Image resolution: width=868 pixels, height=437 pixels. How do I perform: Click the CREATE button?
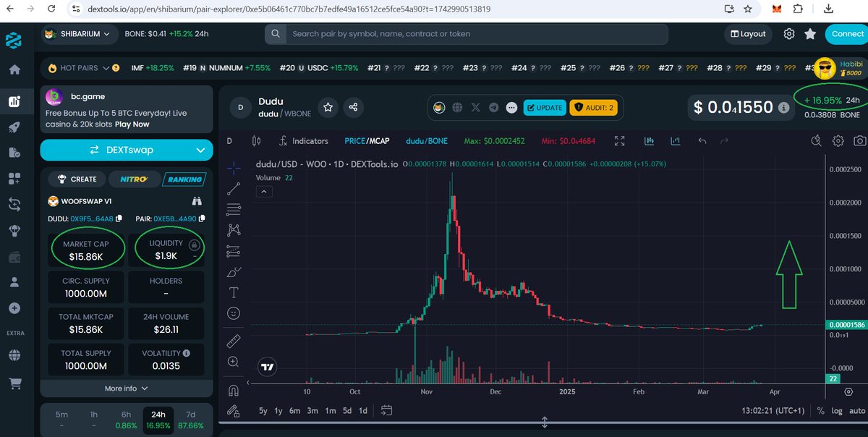coord(77,179)
